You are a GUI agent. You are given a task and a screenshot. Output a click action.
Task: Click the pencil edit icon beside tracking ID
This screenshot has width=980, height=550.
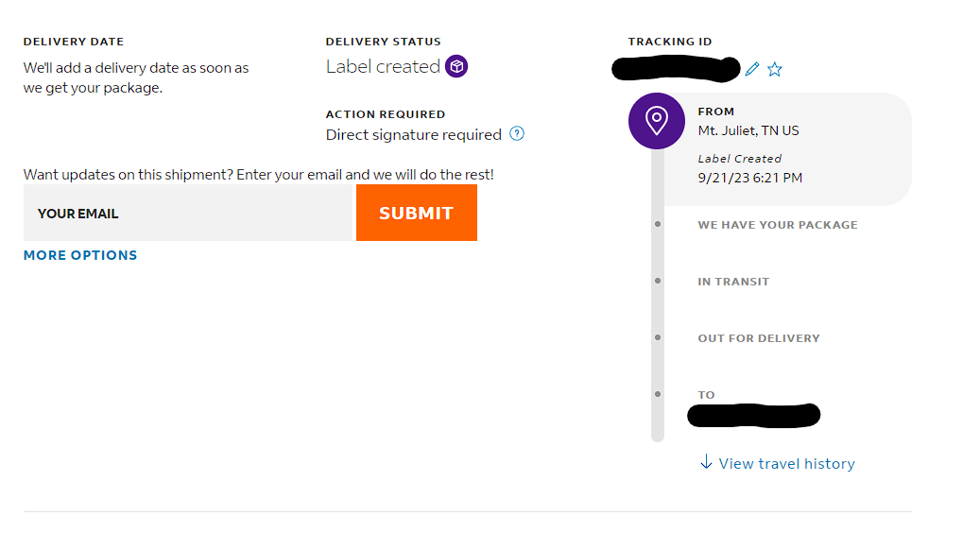point(752,69)
